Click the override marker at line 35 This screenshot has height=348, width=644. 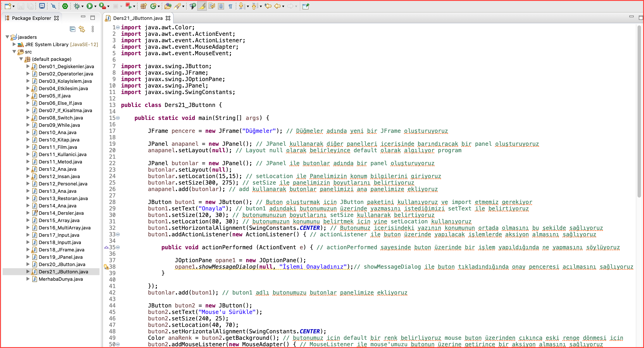(x=106, y=248)
